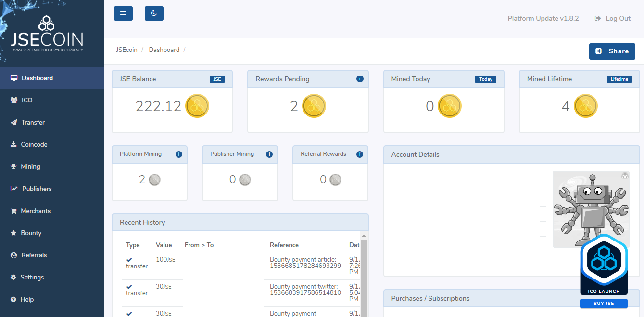644x317 pixels.
Task: Click the Platform Mining info icon
Action: tap(179, 154)
